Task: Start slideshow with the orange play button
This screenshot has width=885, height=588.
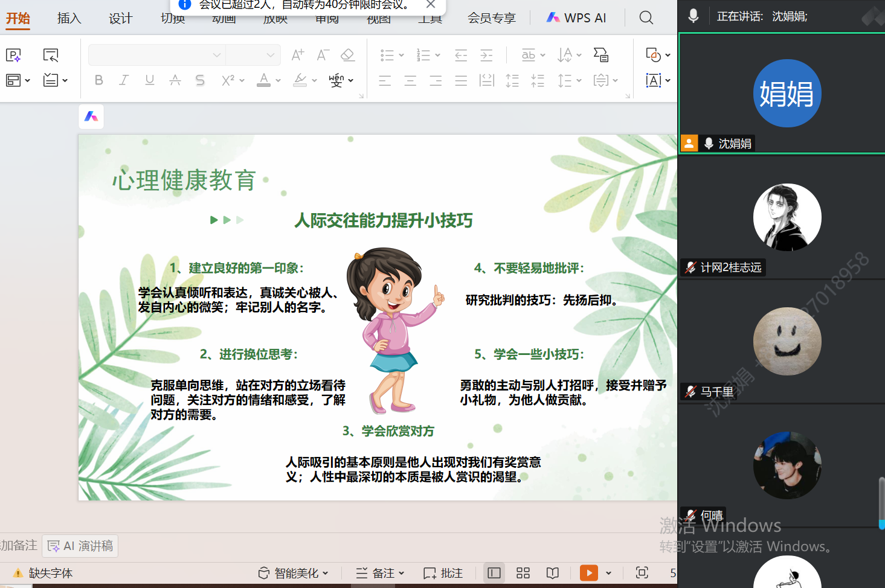Action: [588, 573]
